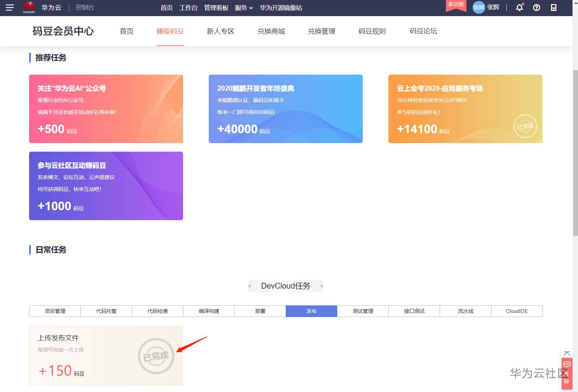Open the help question mark icon
The image size is (578, 392).
coord(537,8)
